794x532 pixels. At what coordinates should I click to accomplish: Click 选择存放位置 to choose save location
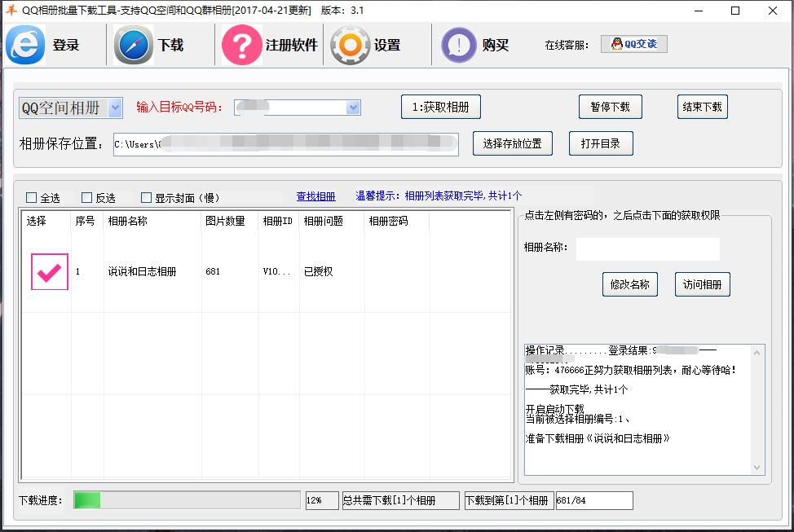512,143
